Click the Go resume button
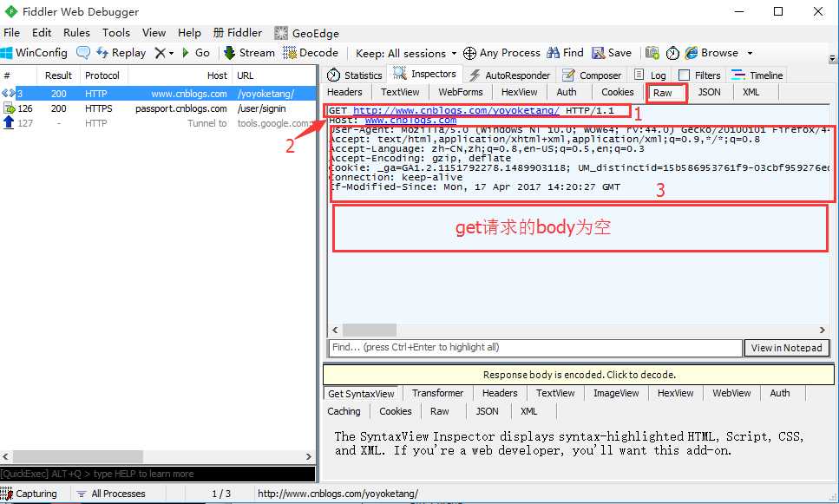This screenshot has width=839, height=504. click(196, 53)
